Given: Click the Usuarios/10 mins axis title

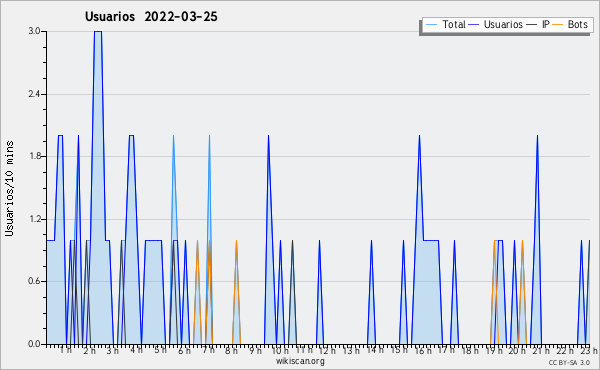Looking at the screenshot, I should coord(9,188).
